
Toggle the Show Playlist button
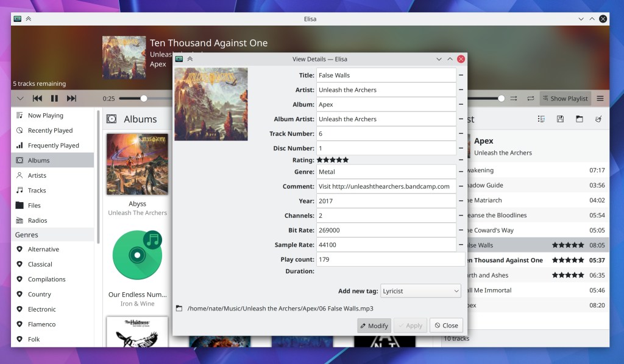(x=565, y=99)
